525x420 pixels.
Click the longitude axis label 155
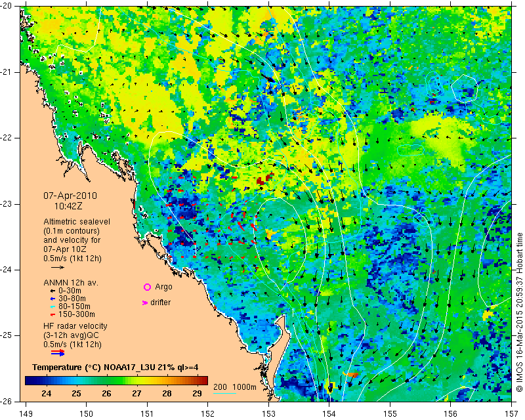(x=390, y=414)
